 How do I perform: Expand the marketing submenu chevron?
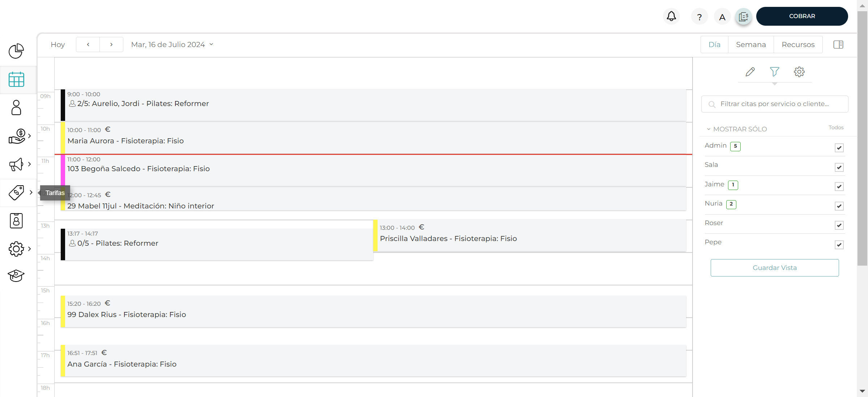30,164
